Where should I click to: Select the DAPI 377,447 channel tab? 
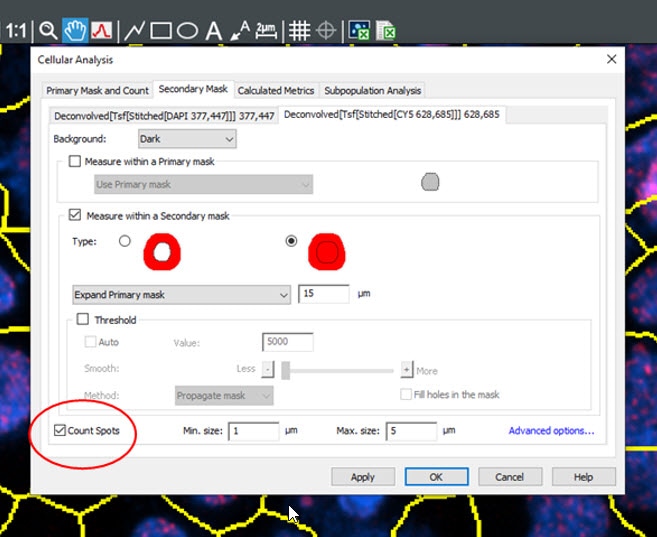pyautogui.click(x=164, y=115)
